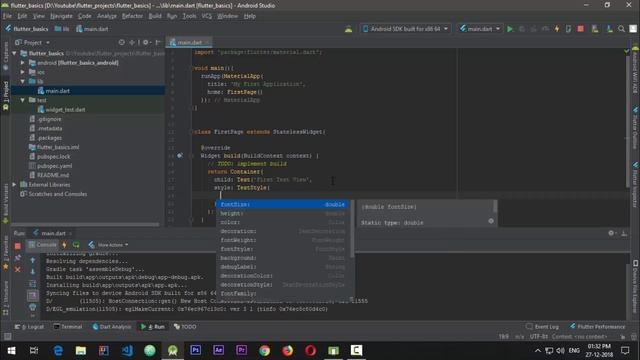Select the fontWeight completion suggestion
Screen dimensions: 640x360
click(x=282, y=240)
